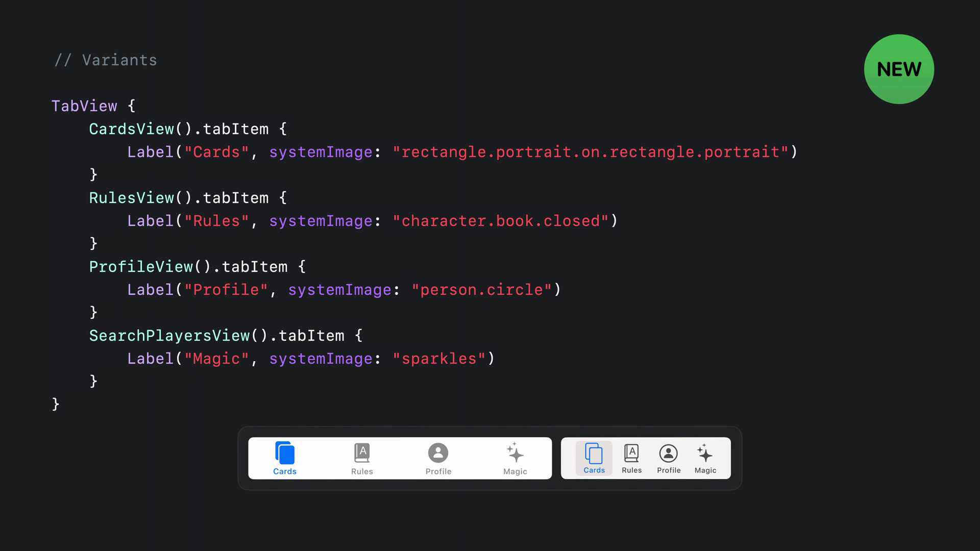The width and height of the screenshot is (980, 551).
Task: Select the Rules tab label in left bar
Action: (362, 471)
